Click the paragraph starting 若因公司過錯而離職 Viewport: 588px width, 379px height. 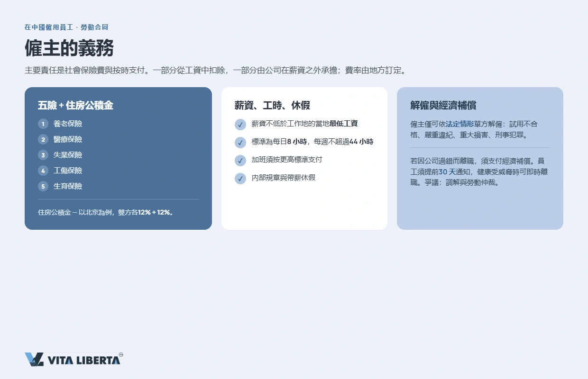(479, 171)
